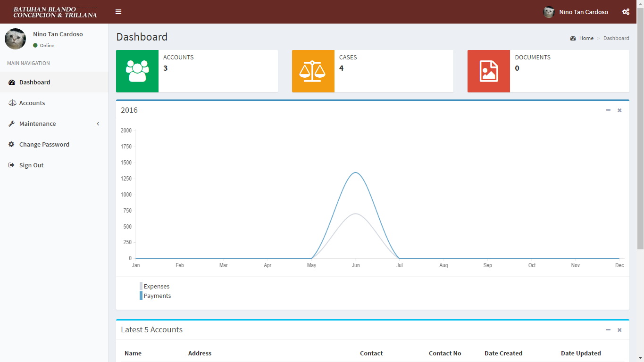Click the top bar user avatar thumbnail
644x362 pixels.
pos(549,12)
